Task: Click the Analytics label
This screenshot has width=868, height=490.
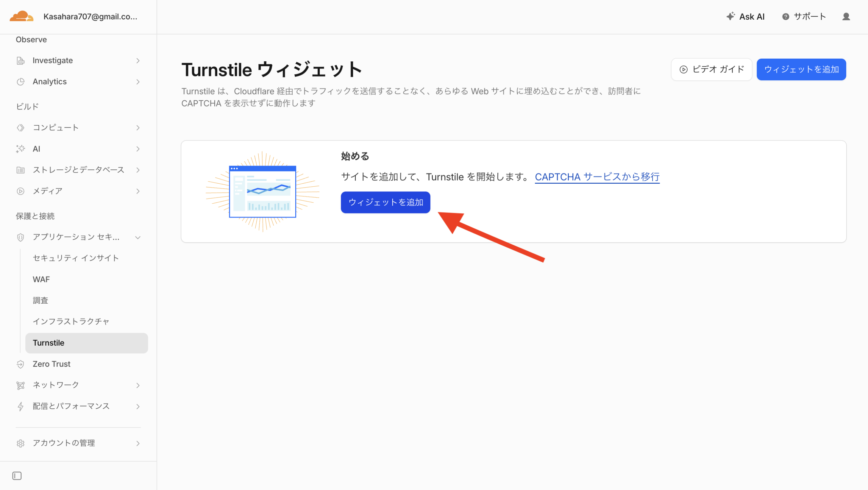Action: (50, 82)
